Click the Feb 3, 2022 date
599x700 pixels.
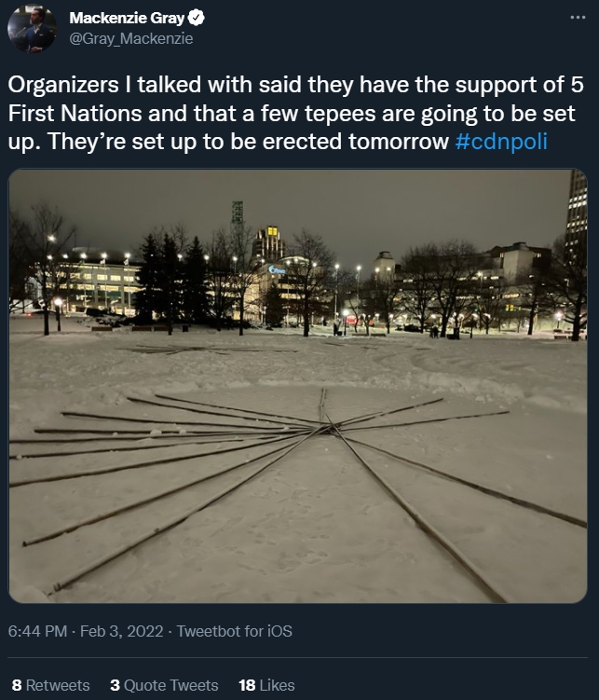[122, 631]
